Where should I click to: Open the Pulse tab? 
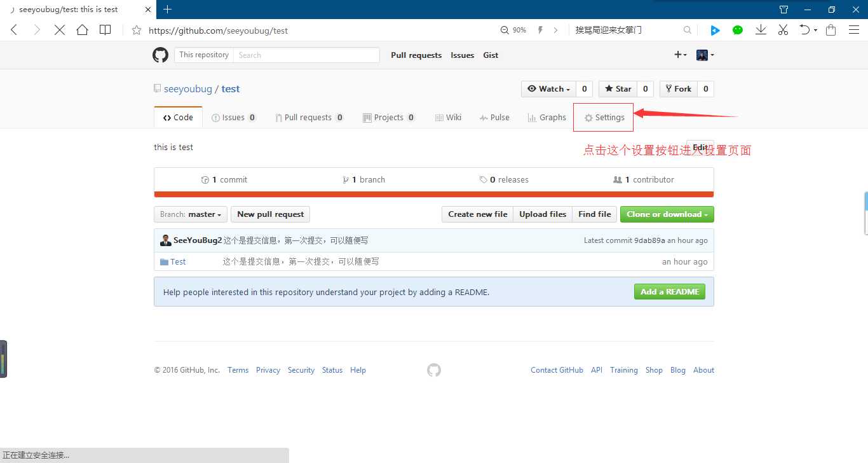(x=495, y=118)
